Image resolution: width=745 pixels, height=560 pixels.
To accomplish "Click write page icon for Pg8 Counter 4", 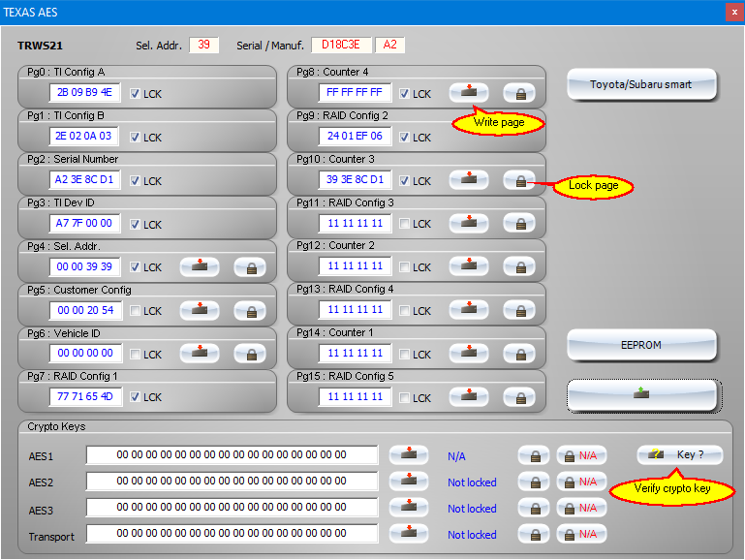I will tap(469, 92).
